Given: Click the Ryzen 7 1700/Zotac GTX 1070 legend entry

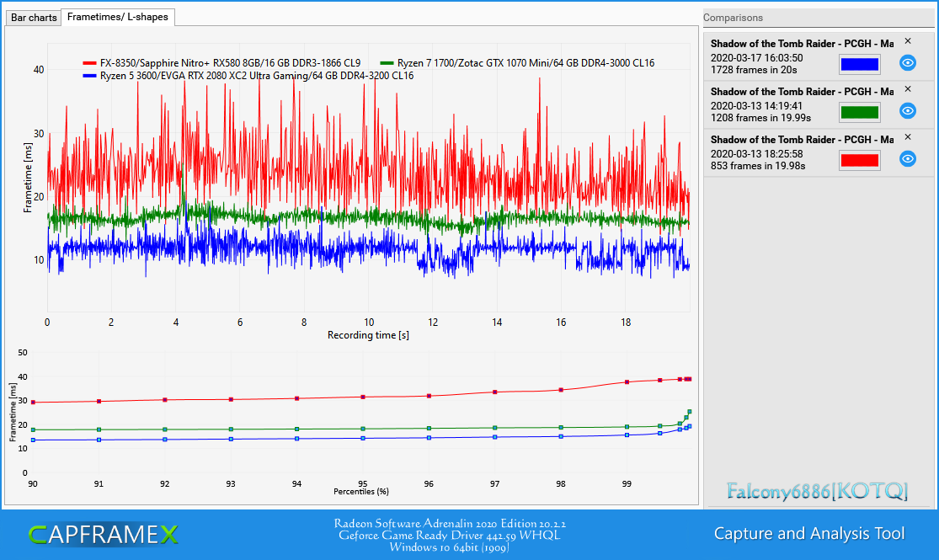Looking at the screenshot, I should click(517, 63).
